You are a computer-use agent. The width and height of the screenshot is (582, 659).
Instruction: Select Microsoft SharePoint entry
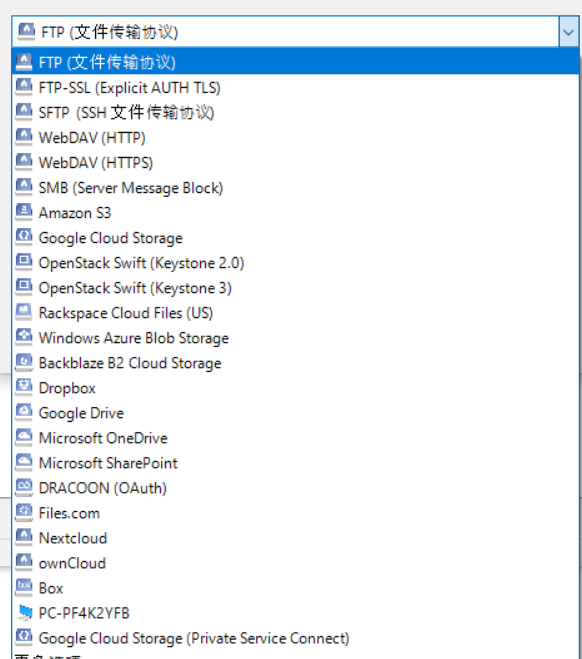[x=295, y=463]
